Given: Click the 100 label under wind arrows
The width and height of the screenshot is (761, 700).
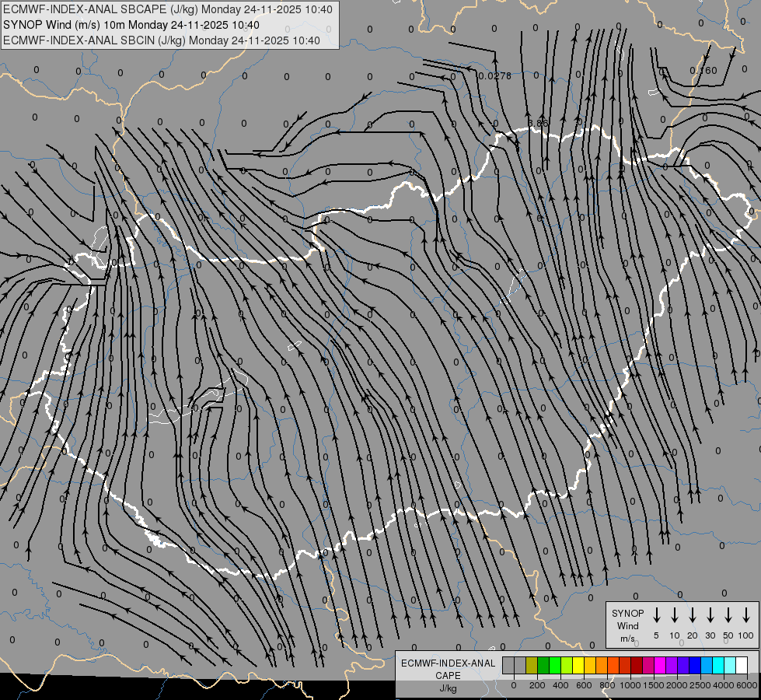Looking at the screenshot, I should click(x=746, y=635).
